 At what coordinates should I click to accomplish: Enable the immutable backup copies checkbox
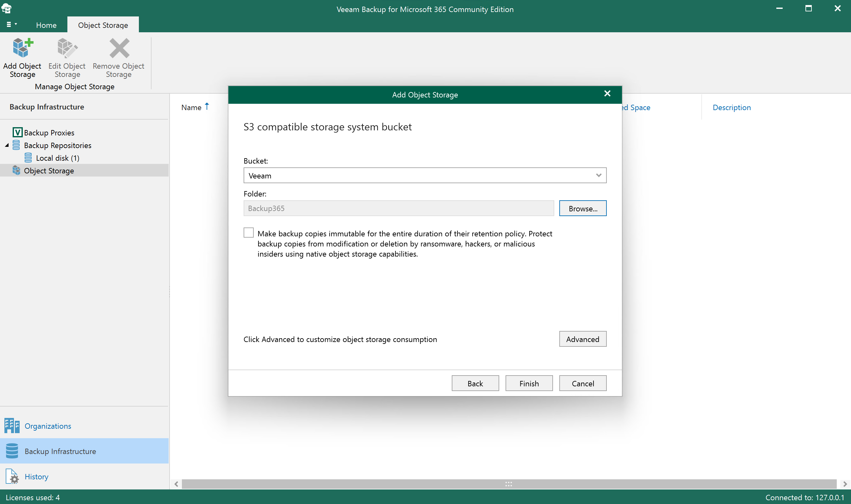coord(248,232)
